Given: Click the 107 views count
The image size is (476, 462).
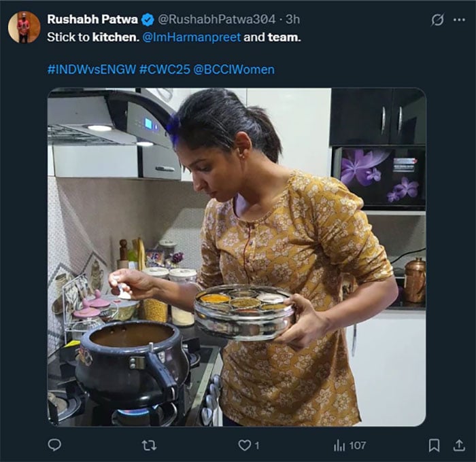Looking at the screenshot, I should (x=358, y=445).
